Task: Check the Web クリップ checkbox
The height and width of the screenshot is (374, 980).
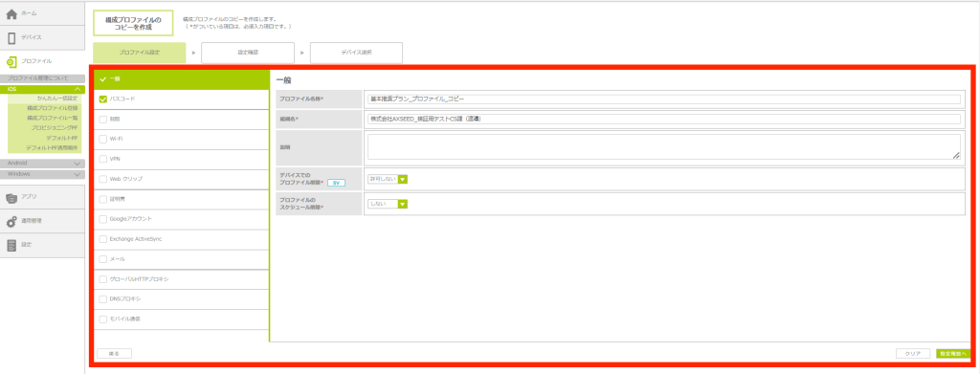Action: (103, 179)
